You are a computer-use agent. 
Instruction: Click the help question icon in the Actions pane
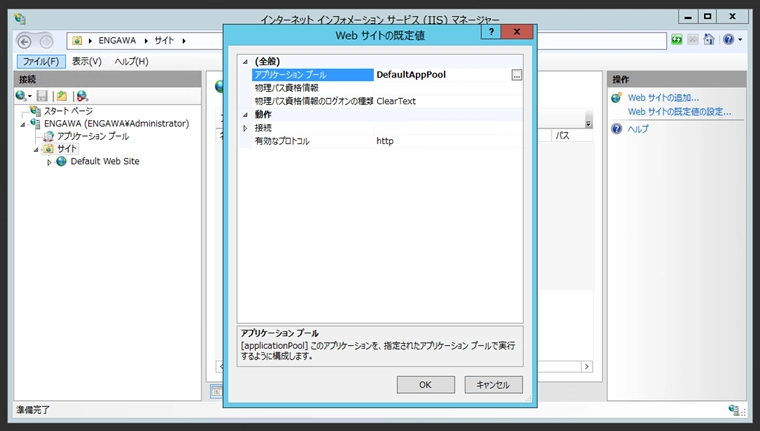pyautogui.click(x=617, y=129)
